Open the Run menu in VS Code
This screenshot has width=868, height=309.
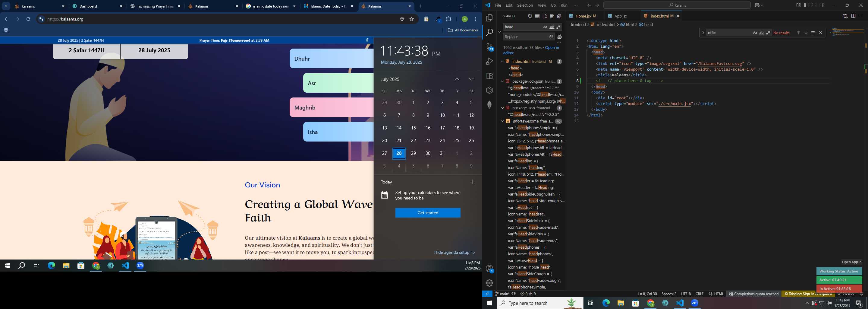(564, 5)
